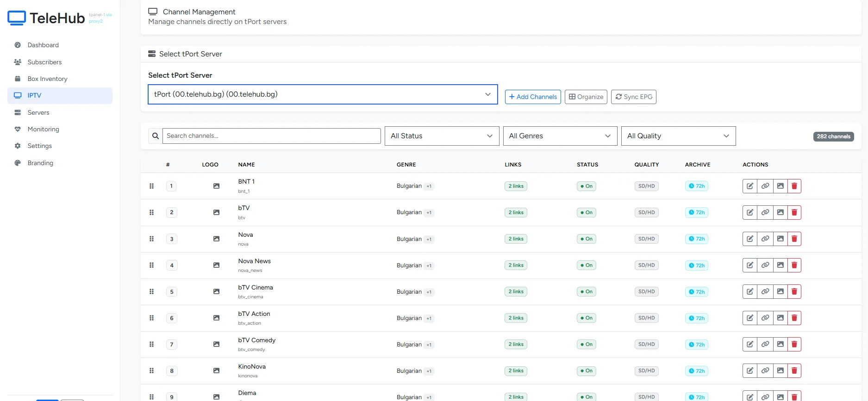The height and width of the screenshot is (401, 868).
Task: Edit the Nova News channel
Action: [750, 265]
